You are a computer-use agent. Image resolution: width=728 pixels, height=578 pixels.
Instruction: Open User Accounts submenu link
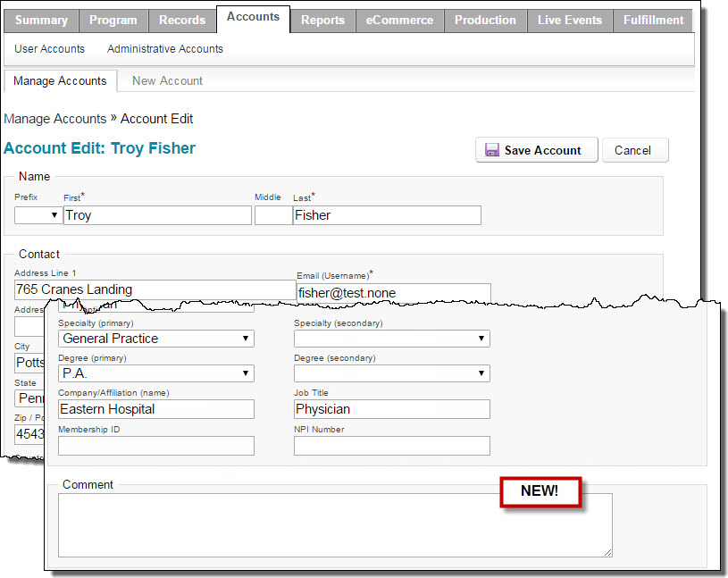(x=50, y=49)
